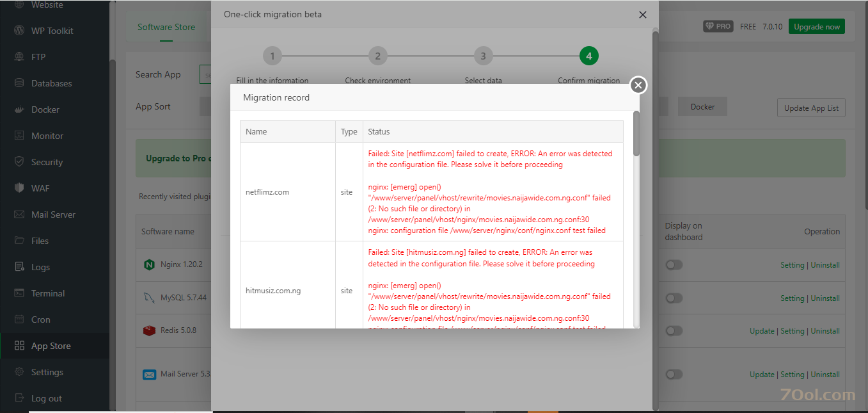Screen dimensions: 868x413
Task: Click the Software name column header
Action: 168,232
